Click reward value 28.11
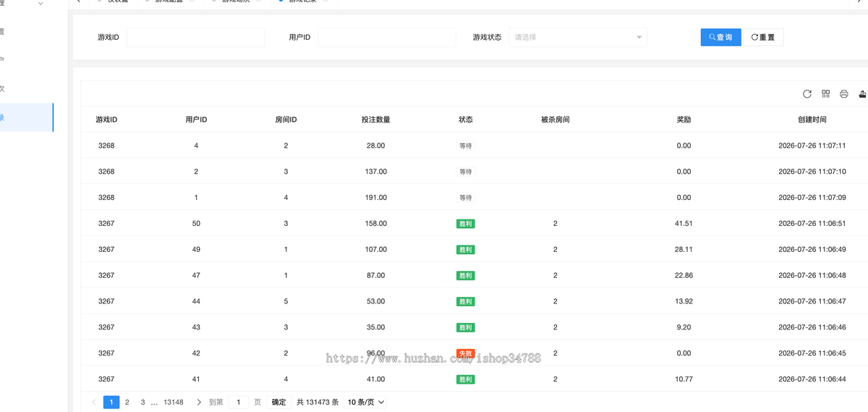Image resolution: width=868 pixels, height=412 pixels. click(684, 250)
